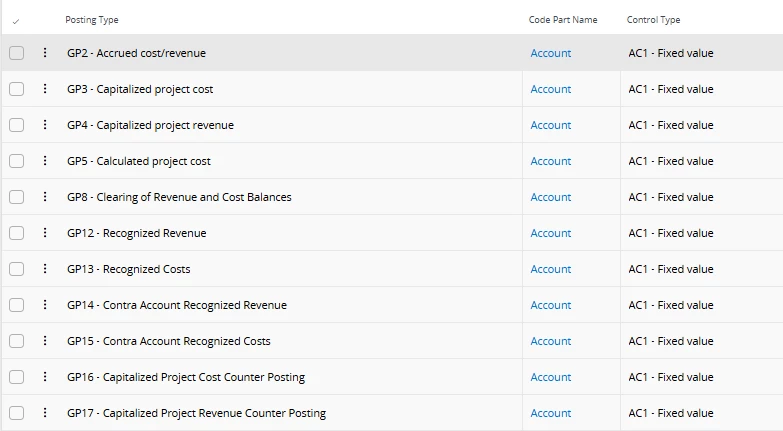The image size is (783, 431).
Task: Click the Code Part Name column header
Action: pyautogui.click(x=563, y=20)
